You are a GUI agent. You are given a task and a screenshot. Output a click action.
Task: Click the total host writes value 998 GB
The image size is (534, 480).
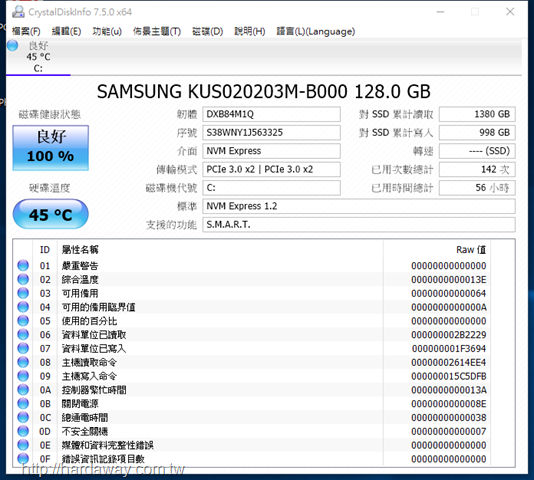click(477, 133)
